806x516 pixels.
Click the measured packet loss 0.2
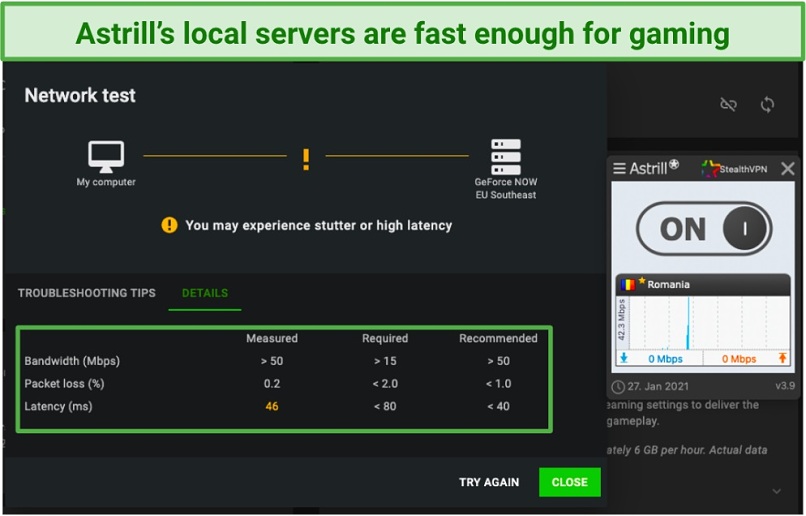tap(272, 384)
